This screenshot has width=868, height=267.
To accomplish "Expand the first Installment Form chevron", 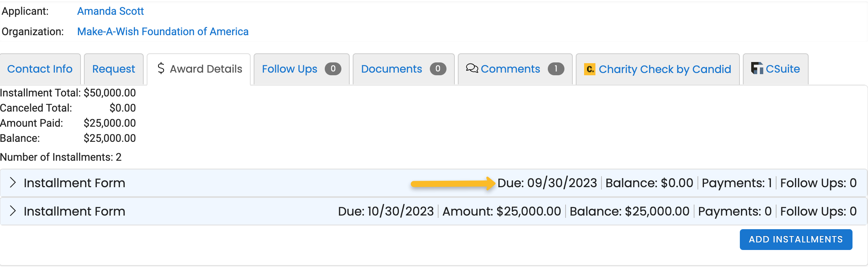I will [13, 183].
